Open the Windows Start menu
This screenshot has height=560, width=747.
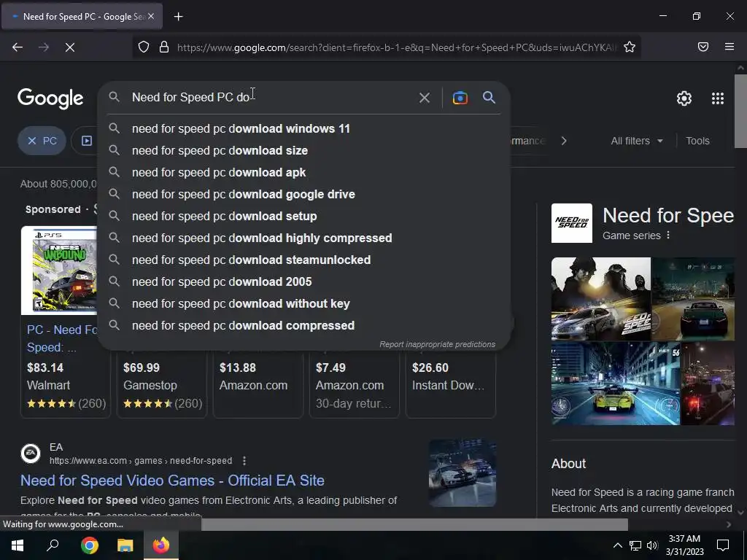click(18, 545)
